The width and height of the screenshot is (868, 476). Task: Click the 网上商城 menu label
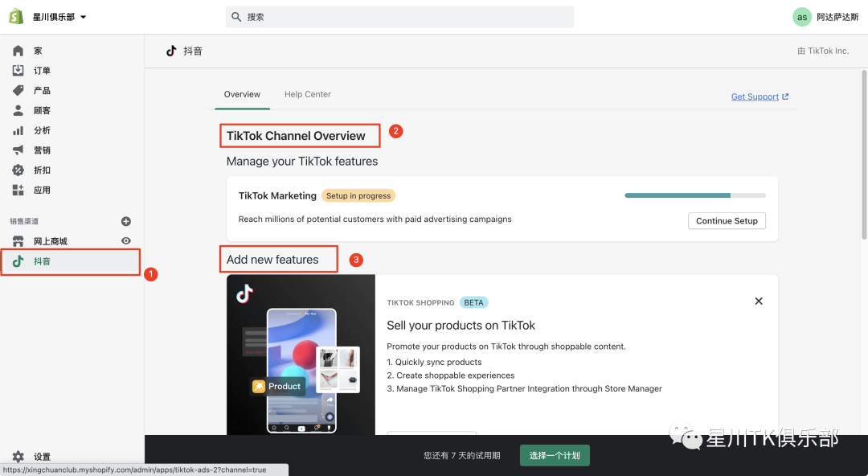51,241
